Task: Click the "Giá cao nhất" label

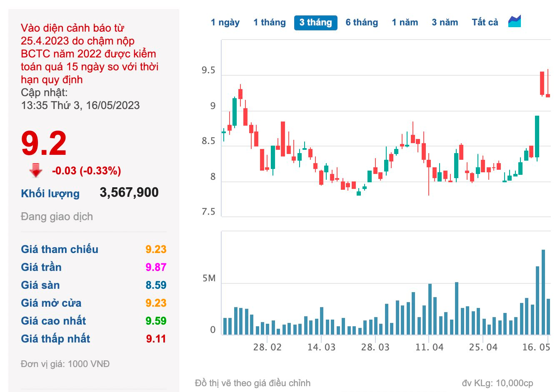Action: tap(53, 321)
